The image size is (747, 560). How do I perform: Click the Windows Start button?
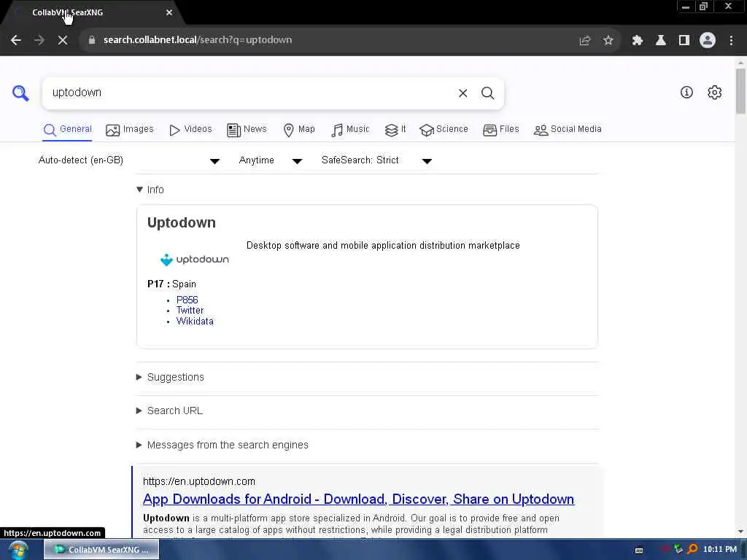coord(18,550)
